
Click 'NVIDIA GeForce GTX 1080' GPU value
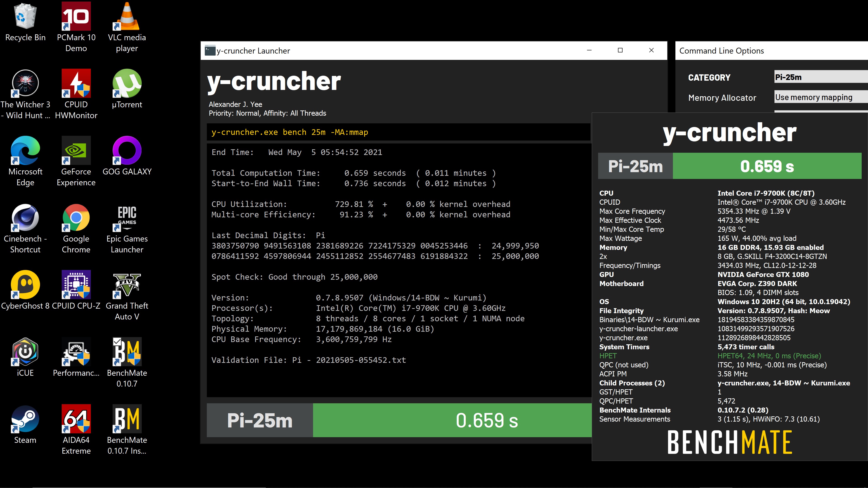coord(763,274)
